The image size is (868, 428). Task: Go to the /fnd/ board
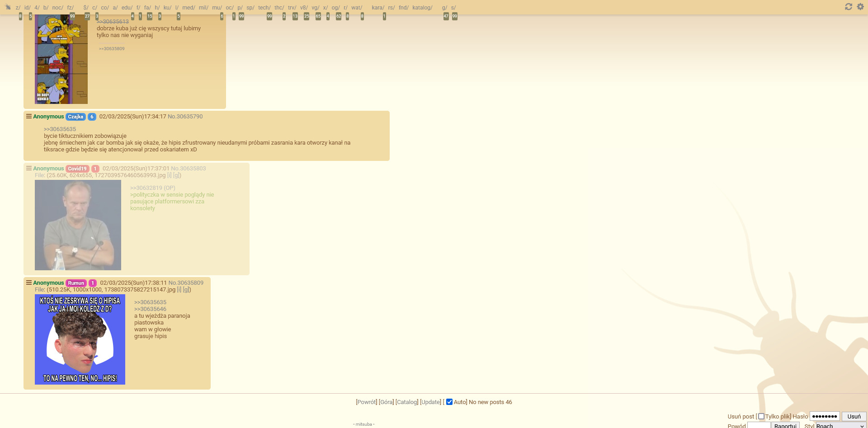404,8
